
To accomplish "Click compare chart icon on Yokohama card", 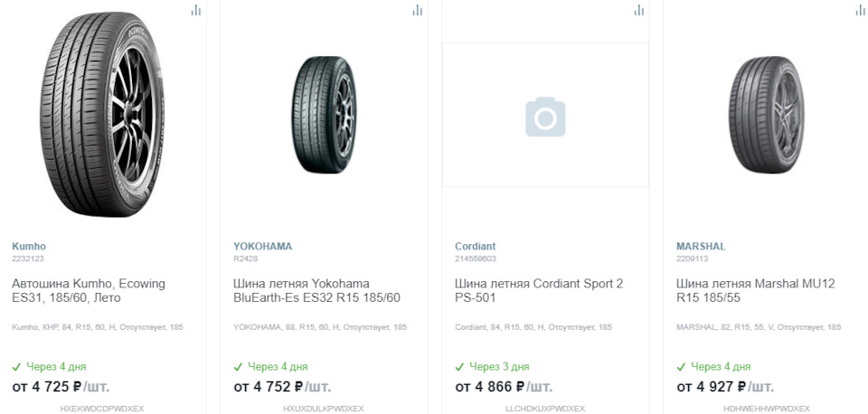I will (418, 10).
